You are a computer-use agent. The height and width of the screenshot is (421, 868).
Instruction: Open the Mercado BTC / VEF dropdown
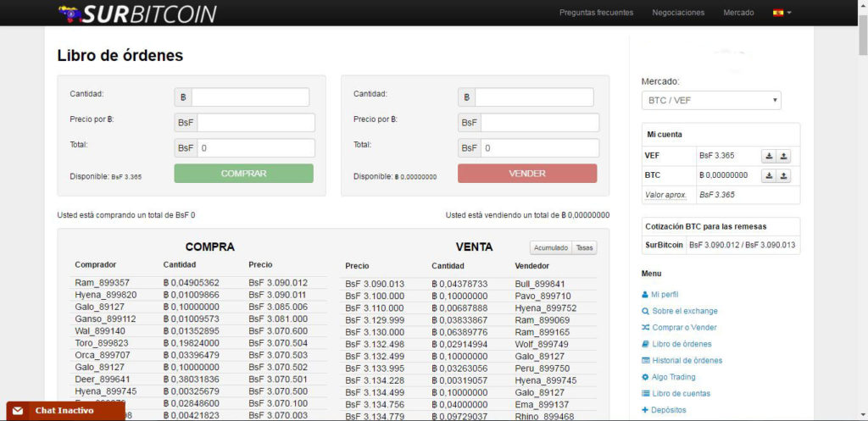point(711,101)
